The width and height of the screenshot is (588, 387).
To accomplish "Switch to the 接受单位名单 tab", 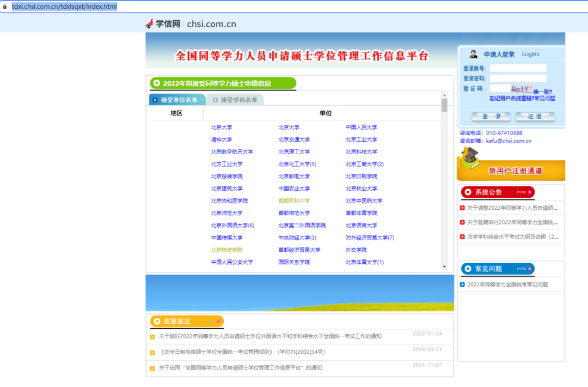I will pyautogui.click(x=177, y=100).
